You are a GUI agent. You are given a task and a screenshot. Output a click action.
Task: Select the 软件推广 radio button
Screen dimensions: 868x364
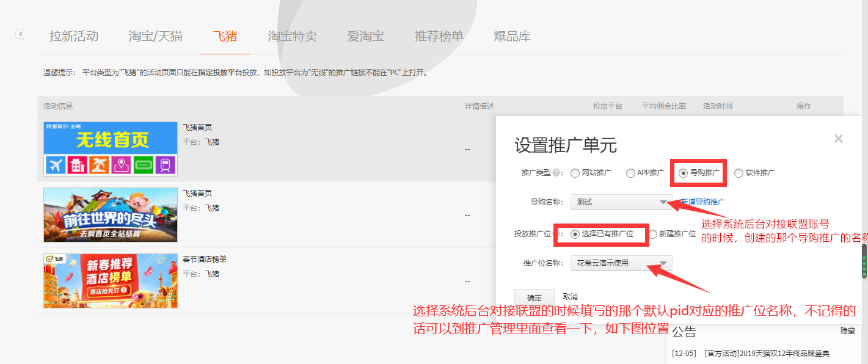point(739,173)
